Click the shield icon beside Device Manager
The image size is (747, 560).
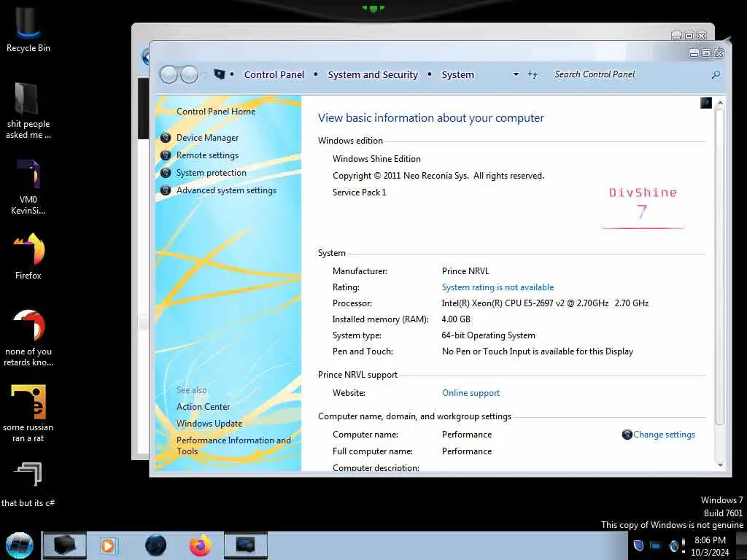[x=166, y=138]
